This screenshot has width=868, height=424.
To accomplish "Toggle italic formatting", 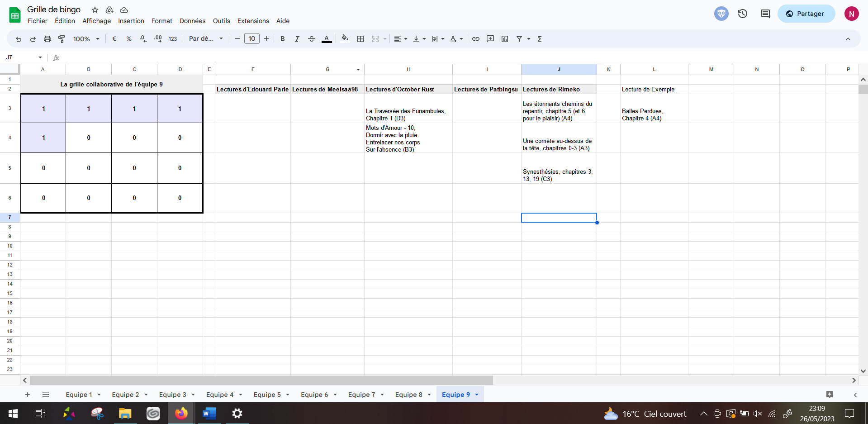I will [x=297, y=39].
